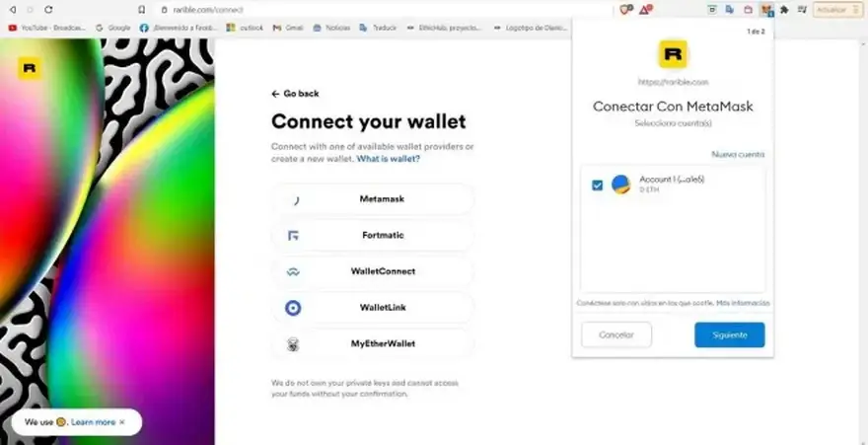Image resolution: width=868 pixels, height=445 pixels.
Task: Open the puzzle-piece extensions menu
Action: coord(784,10)
